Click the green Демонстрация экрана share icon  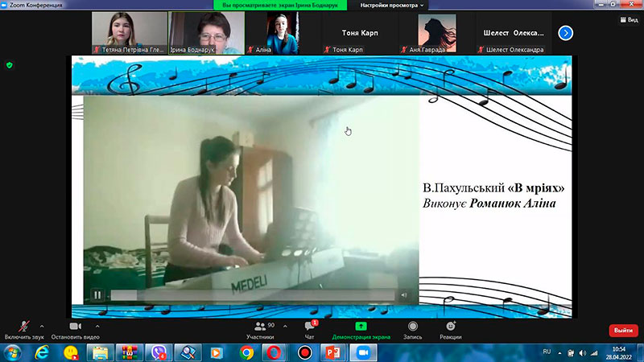361,327
